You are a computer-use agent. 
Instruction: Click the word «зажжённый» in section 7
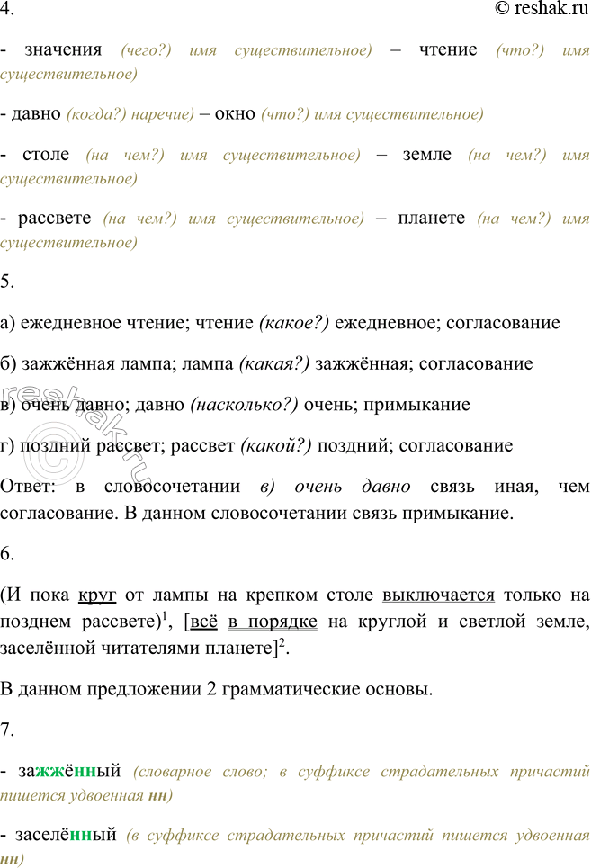pos(69,771)
